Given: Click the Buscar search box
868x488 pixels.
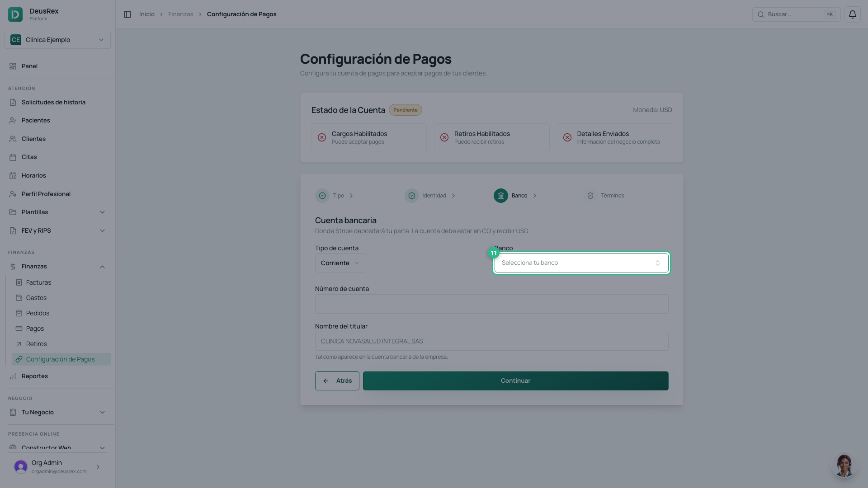Looking at the screenshot, I should pyautogui.click(x=796, y=14).
